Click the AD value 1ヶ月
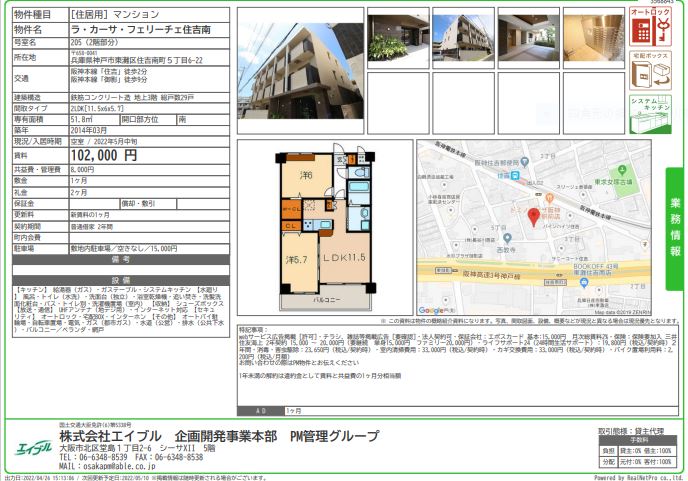Screen dimensions: 688x481 pos(294,411)
